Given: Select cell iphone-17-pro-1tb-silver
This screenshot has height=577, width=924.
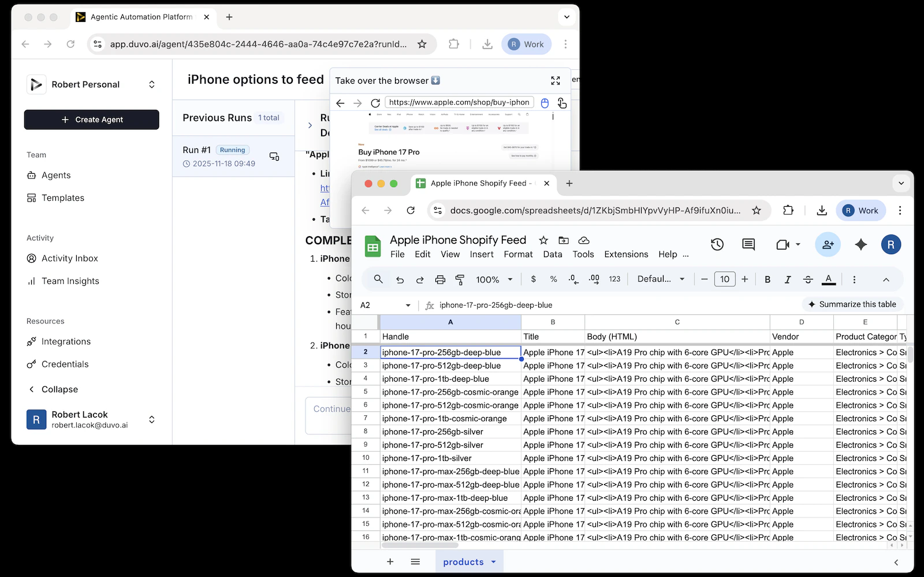Looking at the screenshot, I should [450, 458].
